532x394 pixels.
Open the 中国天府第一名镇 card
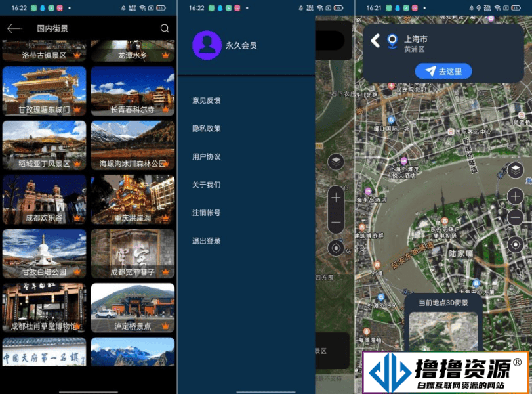[45, 352]
